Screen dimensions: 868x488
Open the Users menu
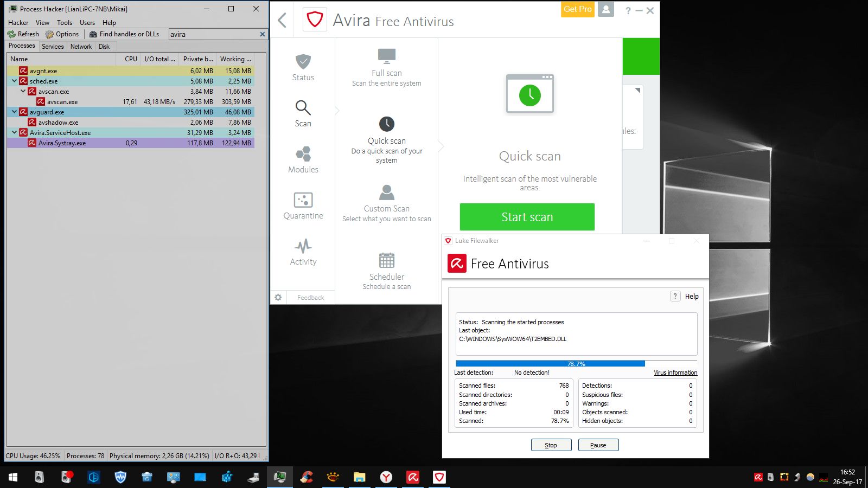(87, 23)
